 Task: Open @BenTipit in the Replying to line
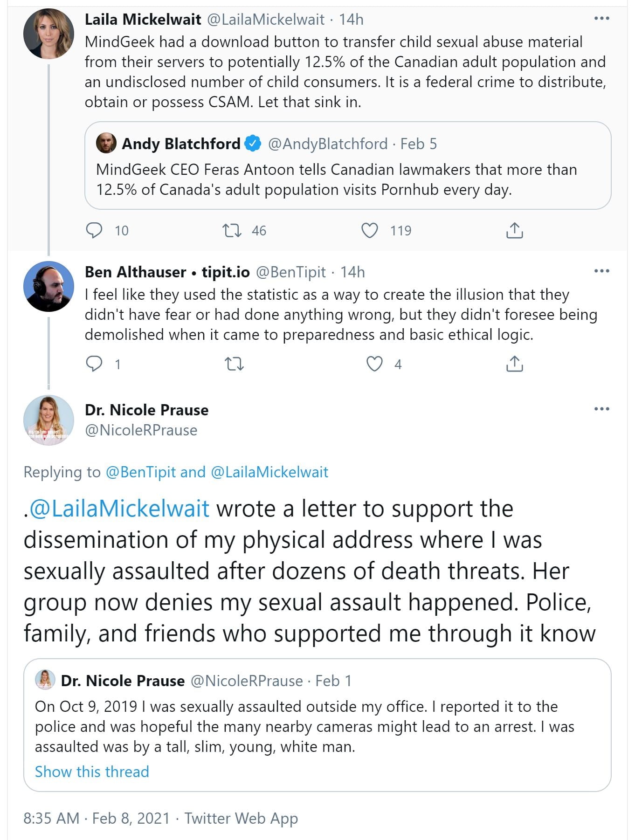141,472
